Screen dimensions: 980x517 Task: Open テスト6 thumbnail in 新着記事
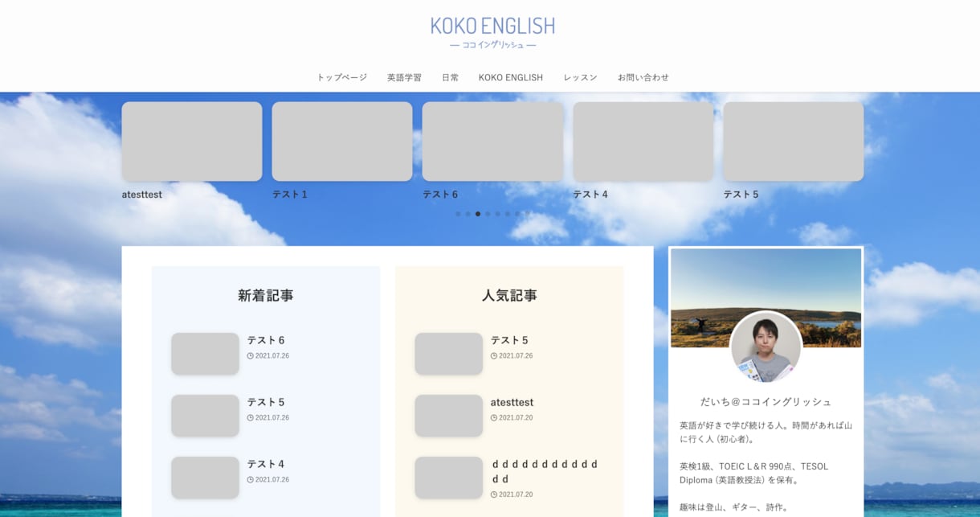coord(205,354)
